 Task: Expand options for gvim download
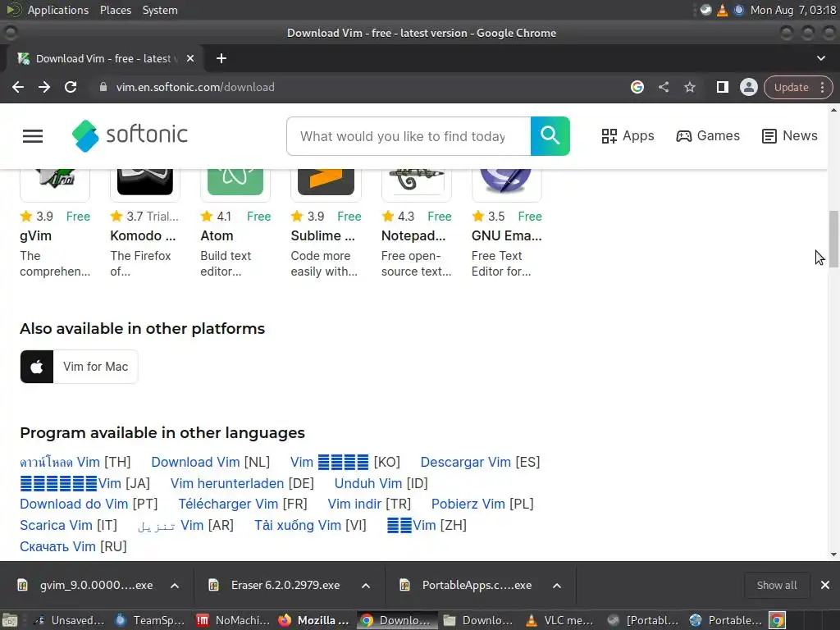point(175,586)
